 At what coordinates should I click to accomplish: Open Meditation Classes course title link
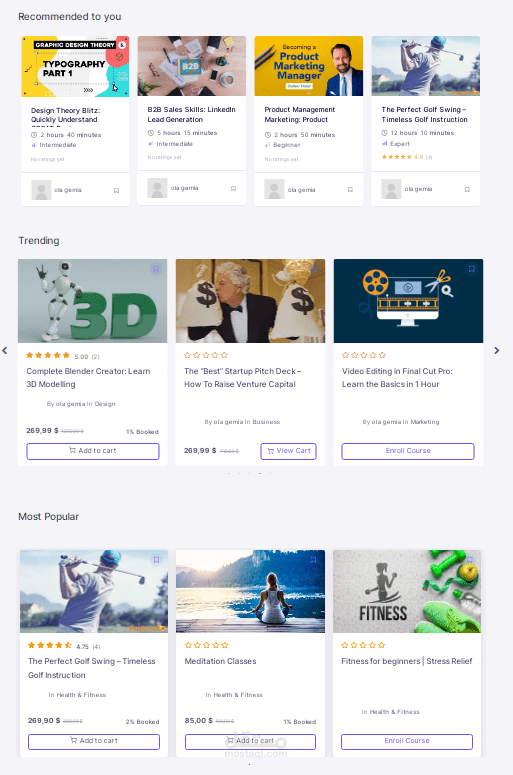tap(220, 661)
